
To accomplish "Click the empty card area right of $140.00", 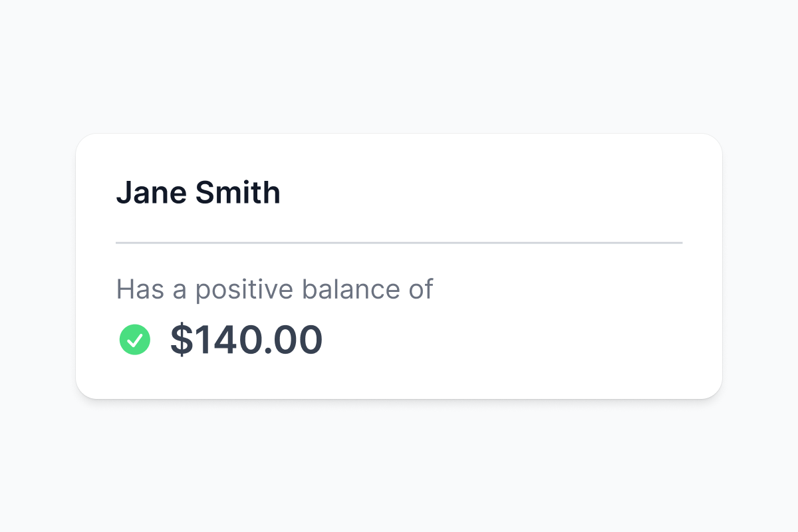I will point(519,340).
